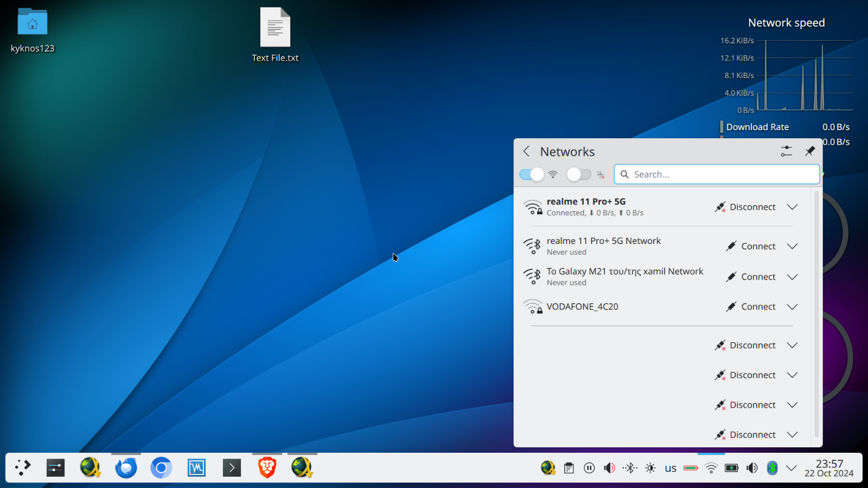Screen dimensions: 868x488
Task: Open the clock showing 23:57
Action: [829, 468]
